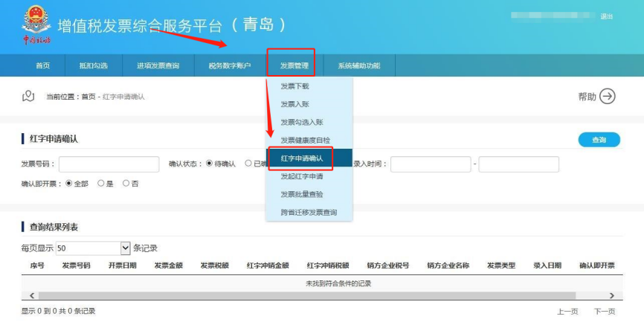644x325 pixels.
Task: Click the results table horizontal scrollbar track
Action: 320,296
